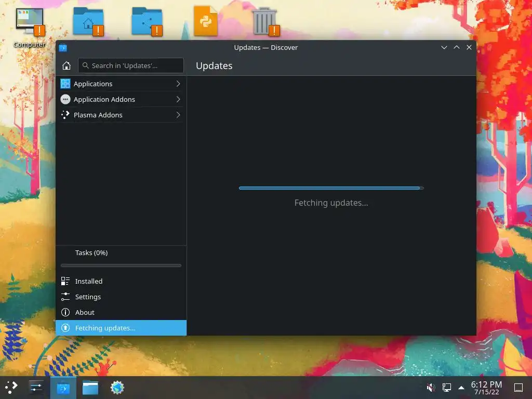This screenshot has width=532, height=399.
Task: Open the Installed page
Action: tap(121, 281)
